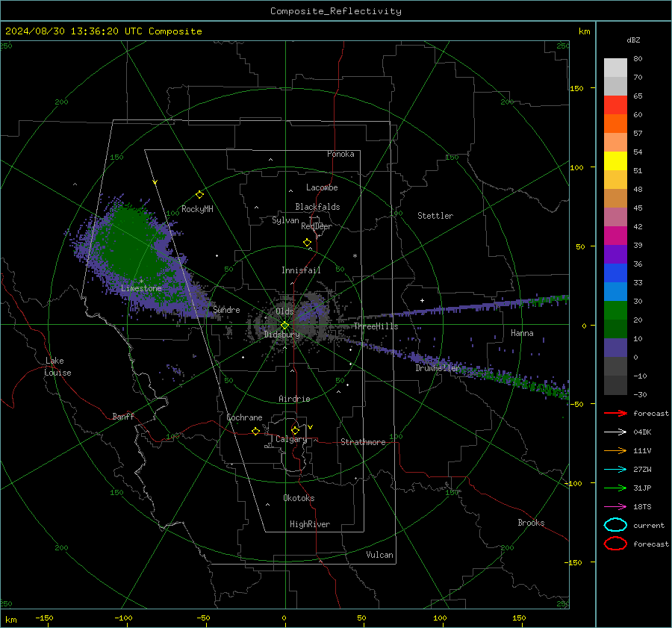Pick the light gray 70-80 dBZ color band
Screen dimensions: 672x628
click(615, 68)
